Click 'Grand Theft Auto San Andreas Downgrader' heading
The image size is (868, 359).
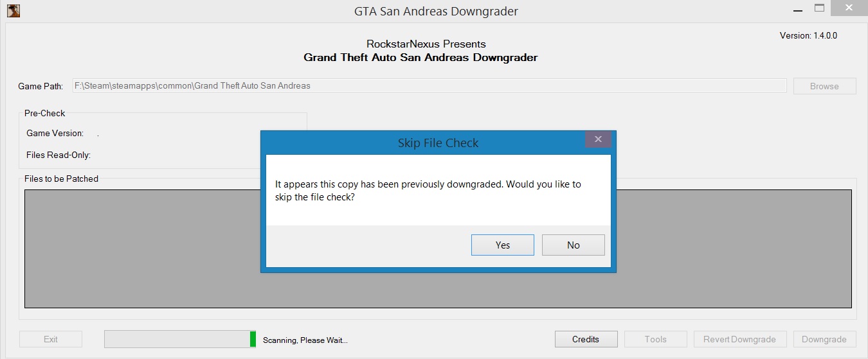pyautogui.click(x=420, y=57)
